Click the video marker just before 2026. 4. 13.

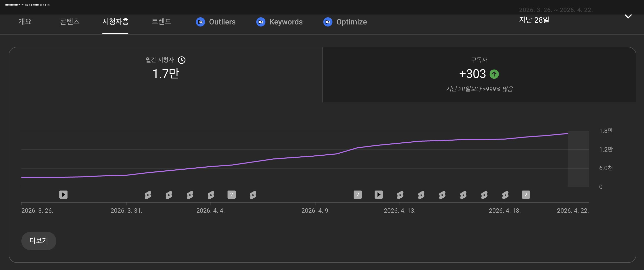[379, 195]
